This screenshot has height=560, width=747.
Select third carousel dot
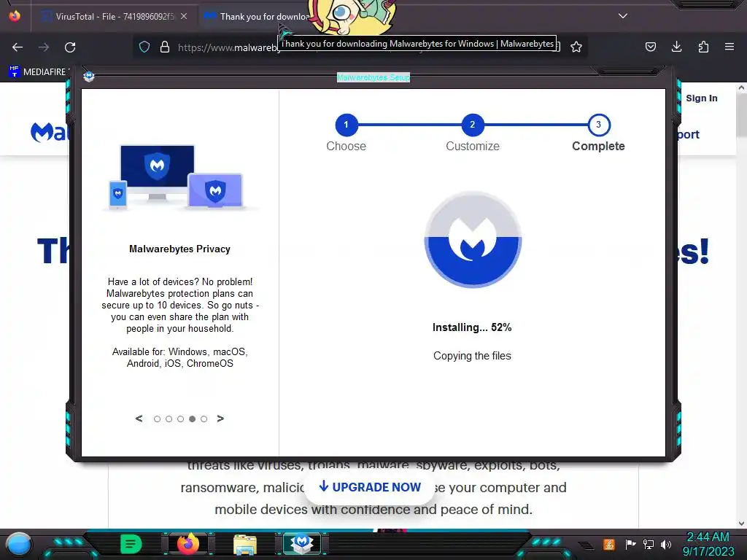click(x=180, y=419)
